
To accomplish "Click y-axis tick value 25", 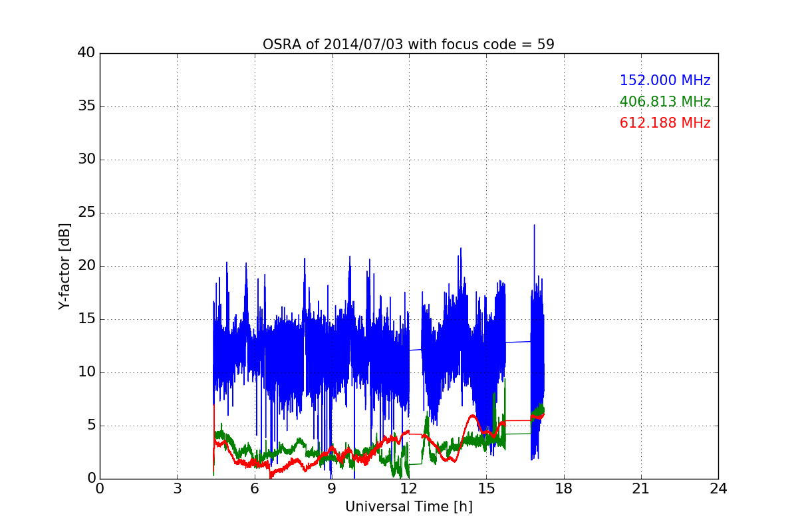I will point(86,213).
